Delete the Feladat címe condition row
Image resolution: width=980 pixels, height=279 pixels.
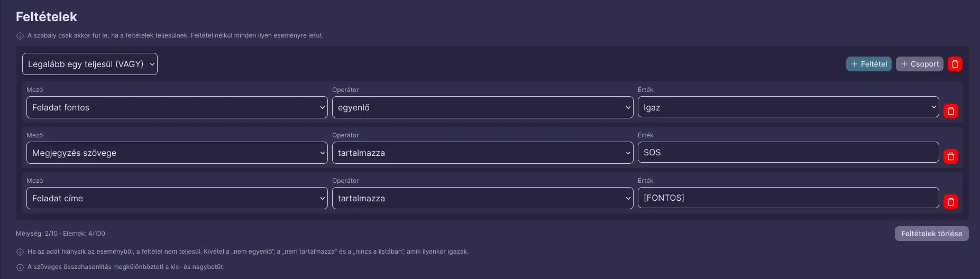pyautogui.click(x=950, y=202)
